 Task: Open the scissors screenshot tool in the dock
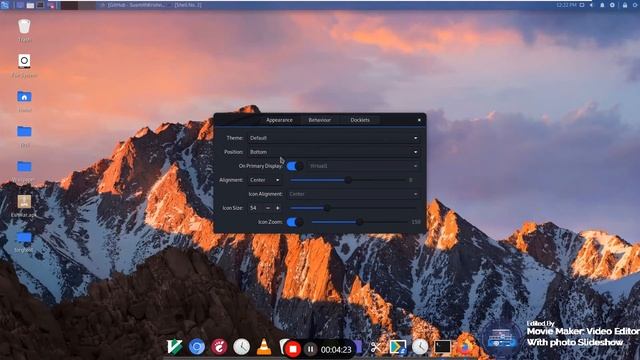[376, 347]
